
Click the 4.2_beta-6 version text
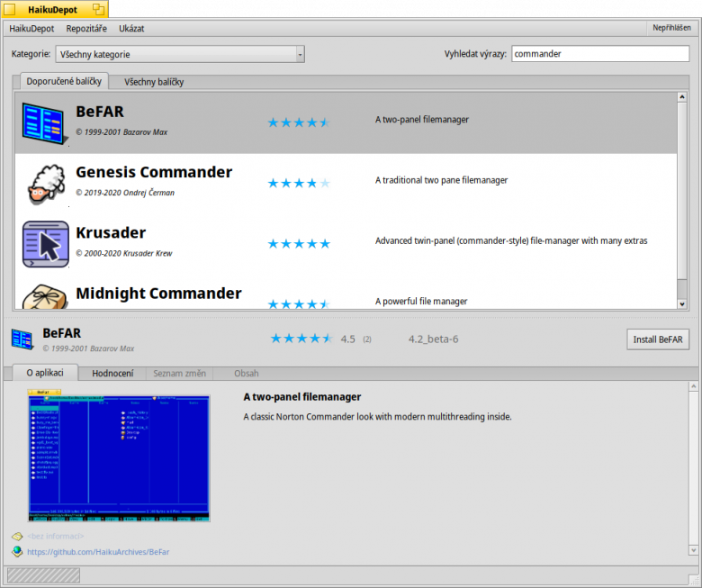tap(434, 339)
